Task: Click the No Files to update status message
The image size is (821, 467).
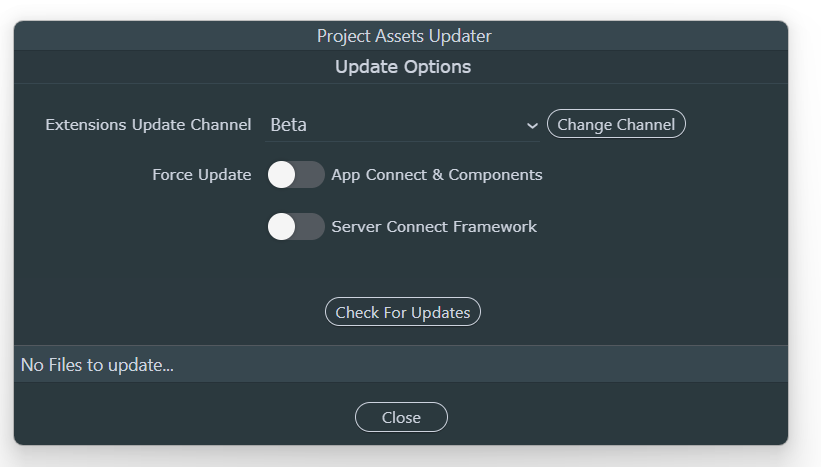Action: pos(97,365)
